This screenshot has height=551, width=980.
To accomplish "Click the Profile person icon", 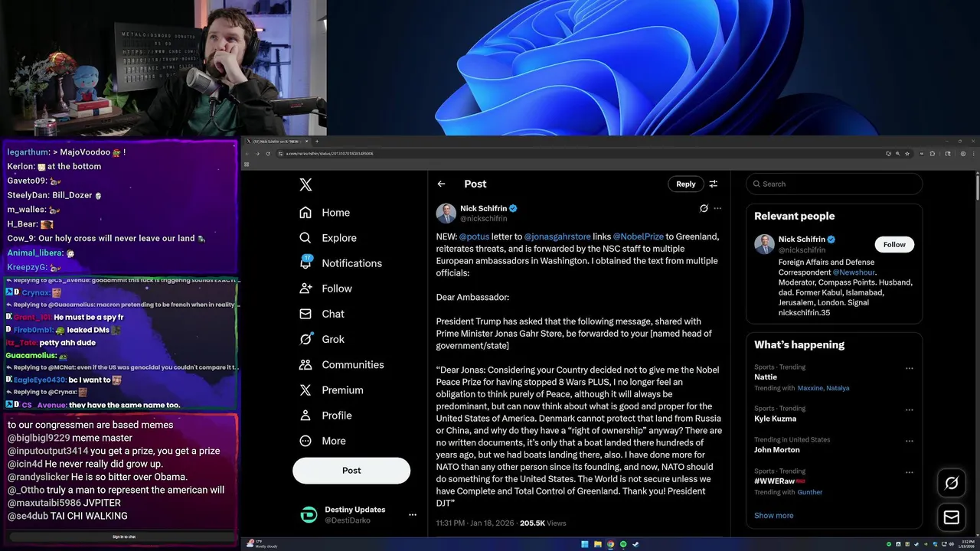I will (x=305, y=415).
